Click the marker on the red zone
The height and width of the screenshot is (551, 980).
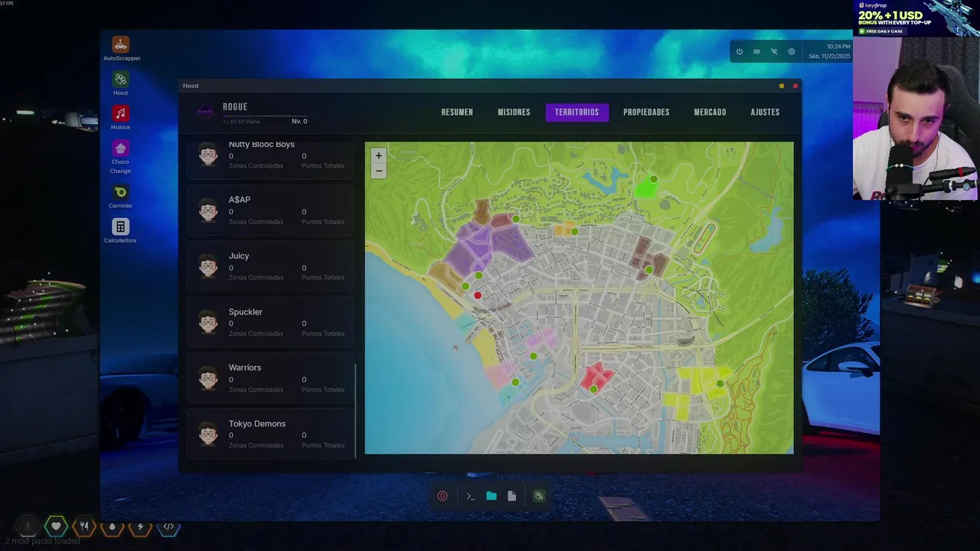point(593,390)
